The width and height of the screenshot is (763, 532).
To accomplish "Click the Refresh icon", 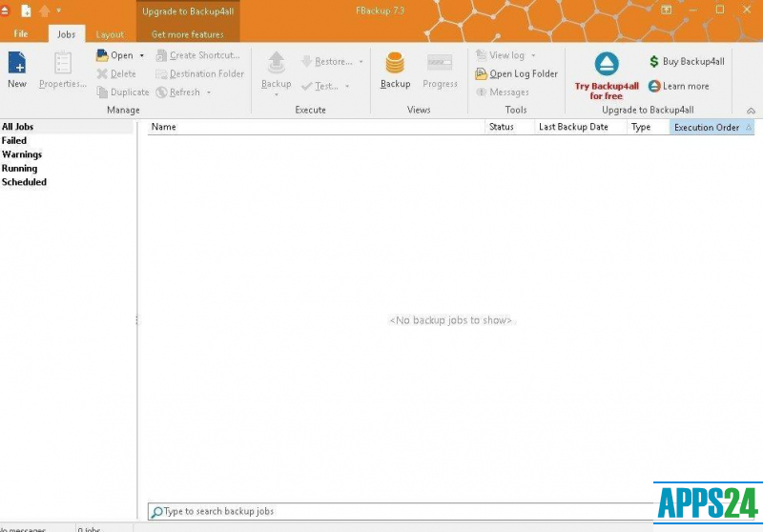I will [161, 92].
